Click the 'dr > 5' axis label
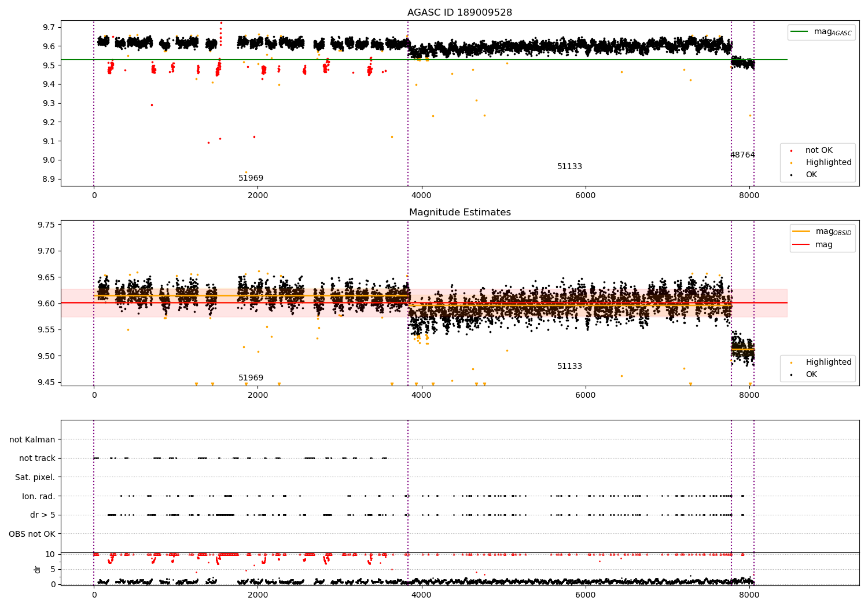 pyautogui.click(x=43, y=515)
